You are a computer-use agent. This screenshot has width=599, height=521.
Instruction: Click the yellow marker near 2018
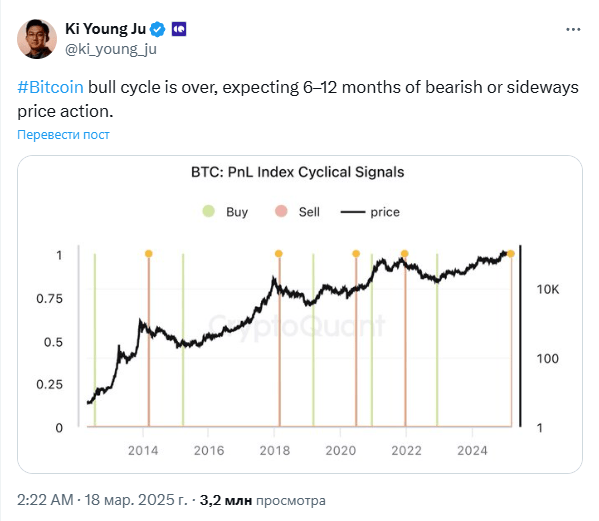(x=278, y=254)
